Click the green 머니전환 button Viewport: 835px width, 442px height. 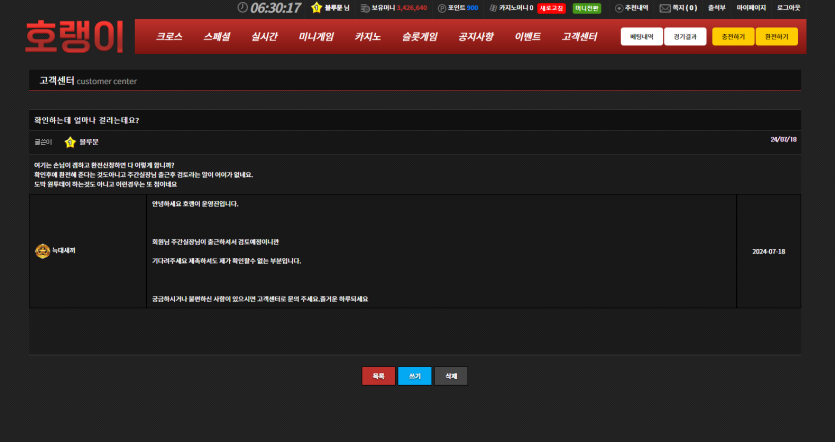pyautogui.click(x=587, y=8)
